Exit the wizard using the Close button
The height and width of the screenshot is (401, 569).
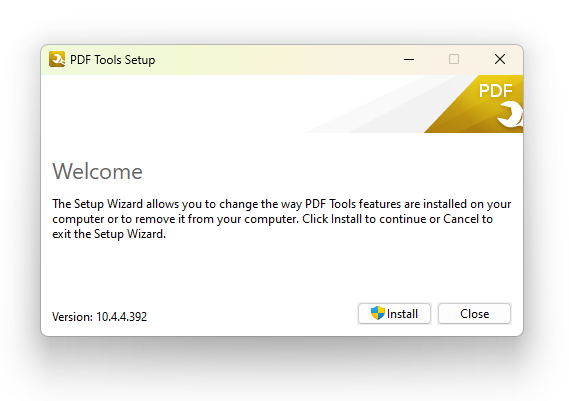[x=474, y=314]
